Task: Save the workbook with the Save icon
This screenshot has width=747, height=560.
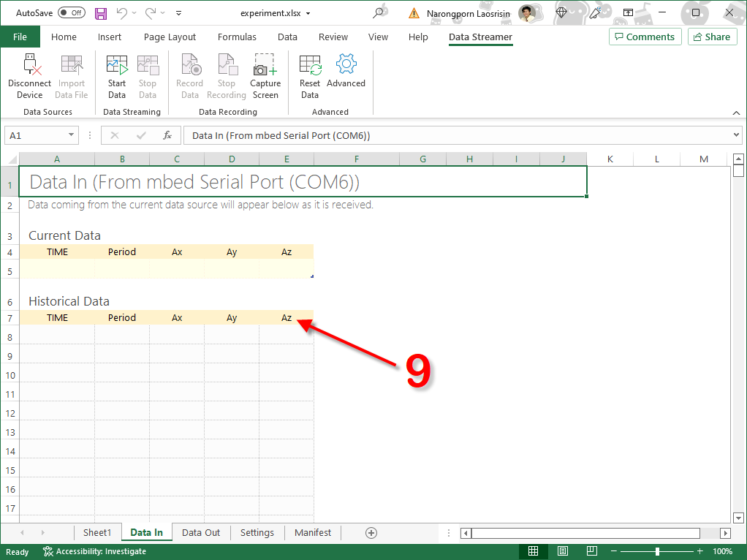Action: pyautogui.click(x=101, y=13)
